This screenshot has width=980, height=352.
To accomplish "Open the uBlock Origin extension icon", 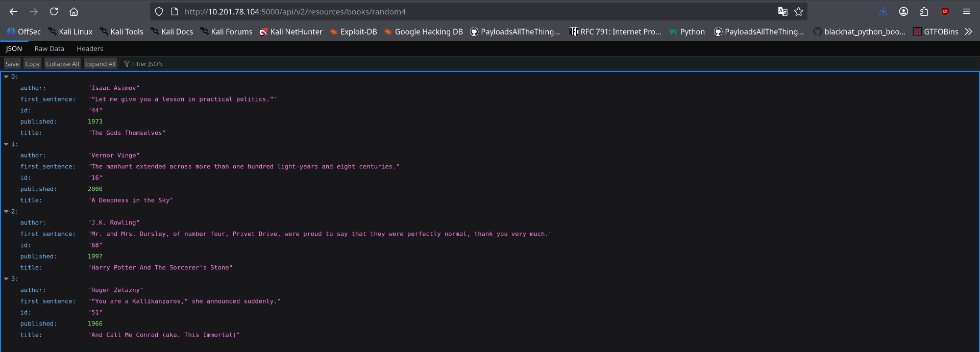I will [945, 12].
